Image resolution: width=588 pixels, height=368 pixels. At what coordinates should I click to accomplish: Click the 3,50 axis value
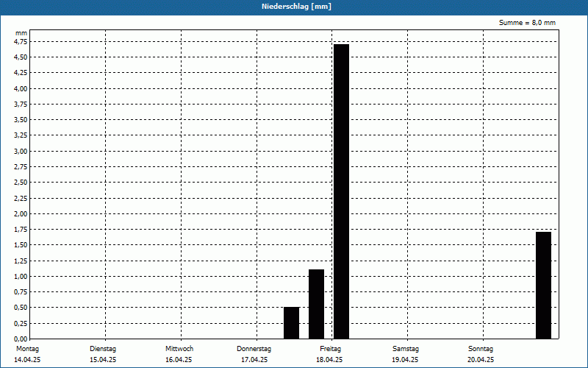[x=21, y=120]
